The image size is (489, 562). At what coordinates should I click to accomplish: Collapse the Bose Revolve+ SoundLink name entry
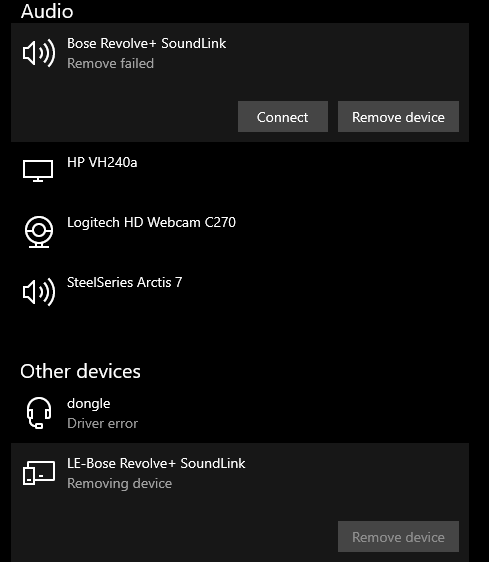tap(147, 43)
